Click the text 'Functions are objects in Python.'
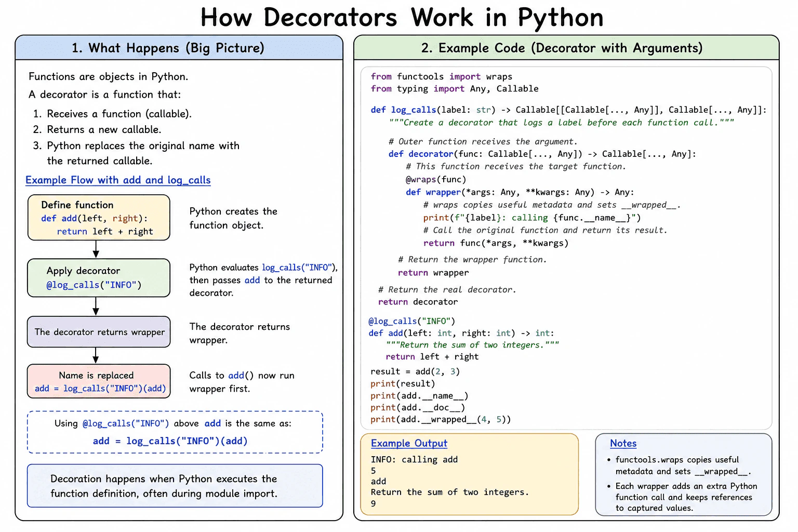This screenshot has height=532, width=798. click(x=109, y=77)
